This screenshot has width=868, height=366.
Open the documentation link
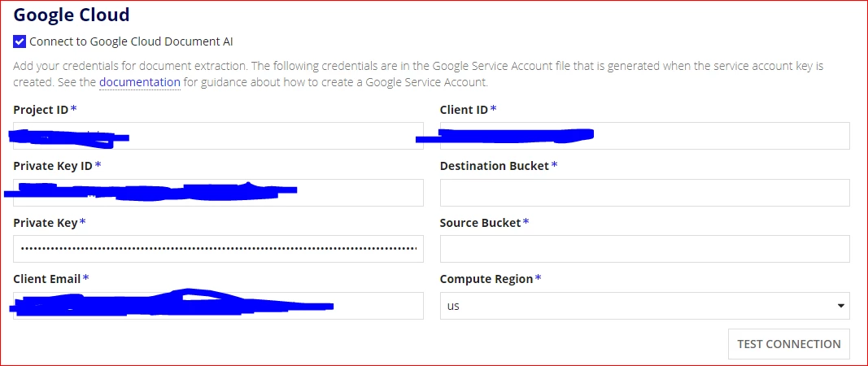139,82
